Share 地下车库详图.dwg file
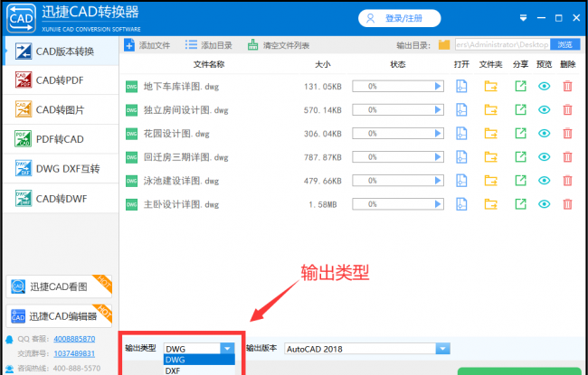Screen dimensions: 588x375 [x=520, y=86]
